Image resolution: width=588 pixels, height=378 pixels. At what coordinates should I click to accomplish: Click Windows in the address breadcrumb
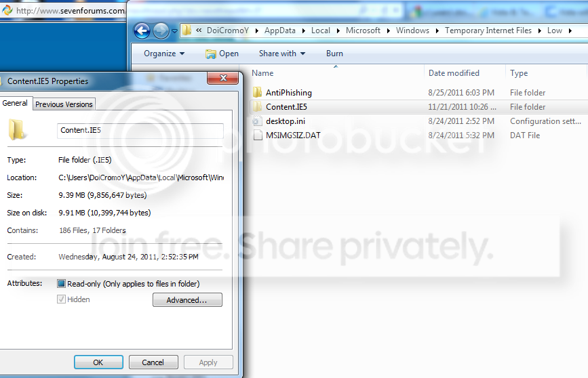click(412, 30)
